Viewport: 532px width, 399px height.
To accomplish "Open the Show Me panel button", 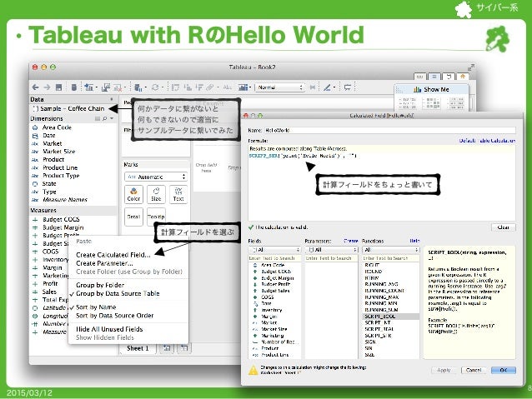I will [432, 89].
